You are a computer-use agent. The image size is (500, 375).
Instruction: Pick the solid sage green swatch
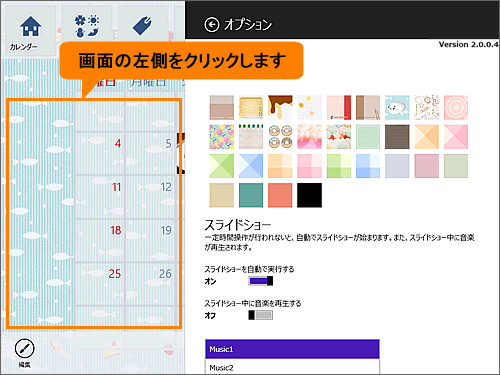tap(456, 166)
